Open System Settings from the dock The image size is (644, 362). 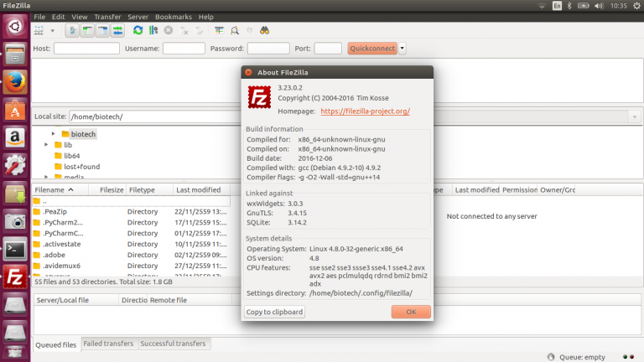[x=15, y=166]
